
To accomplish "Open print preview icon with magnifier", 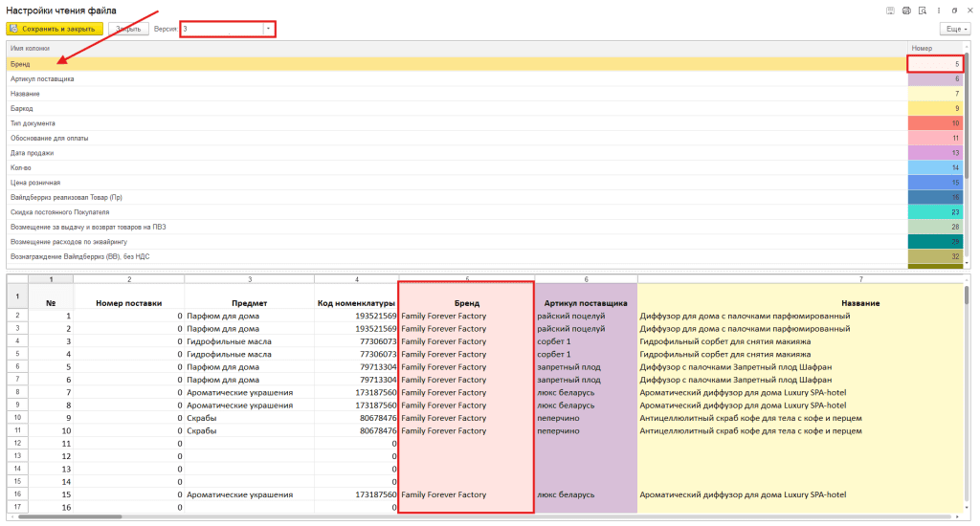I will (x=922, y=10).
